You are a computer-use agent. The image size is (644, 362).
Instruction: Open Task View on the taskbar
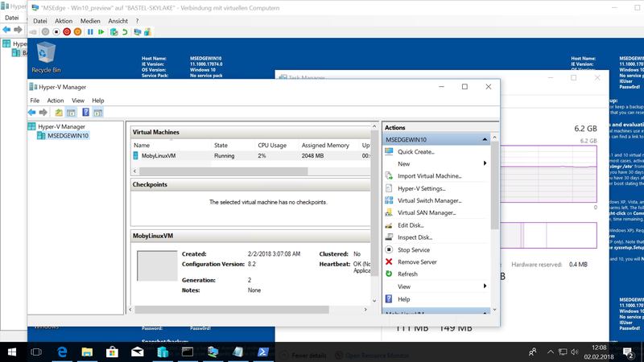pos(36,352)
